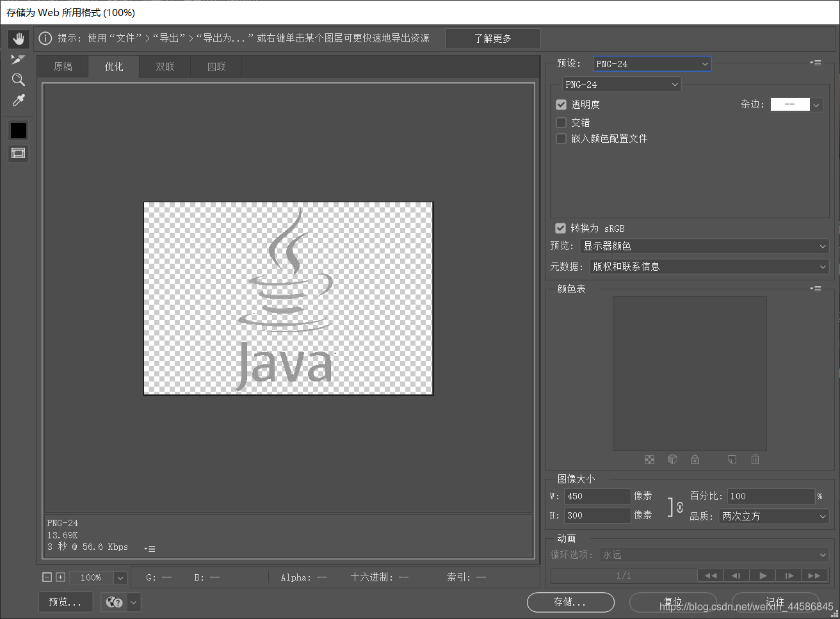Click the H height field showing 300
840x619 pixels.
click(x=597, y=515)
